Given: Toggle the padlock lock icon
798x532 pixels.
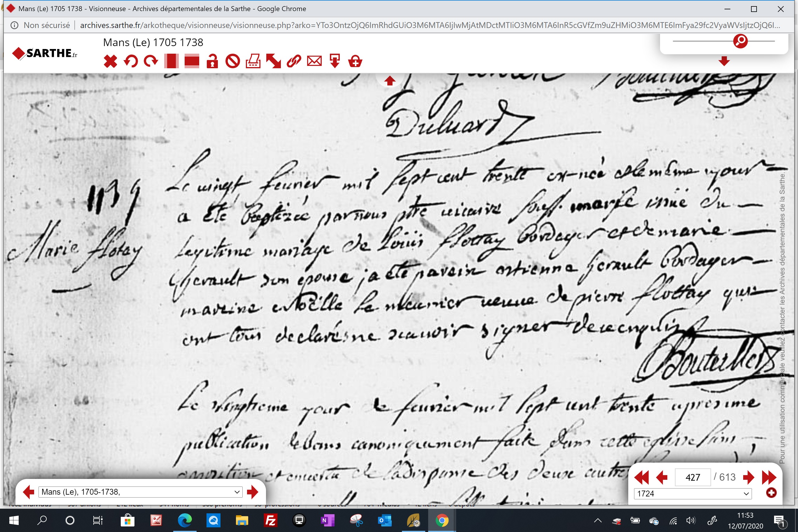Looking at the screenshot, I should pyautogui.click(x=212, y=62).
